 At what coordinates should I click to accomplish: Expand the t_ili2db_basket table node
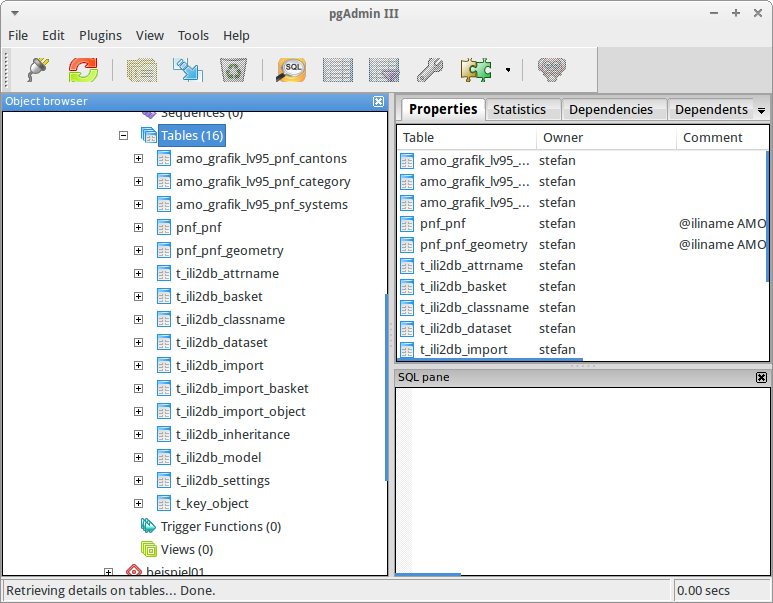pos(139,296)
